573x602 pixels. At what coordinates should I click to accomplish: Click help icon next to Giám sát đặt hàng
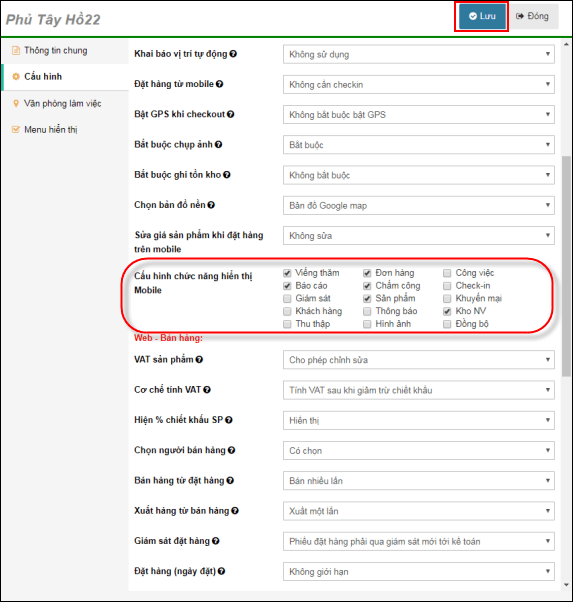pyautogui.click(x=215, y=541)
